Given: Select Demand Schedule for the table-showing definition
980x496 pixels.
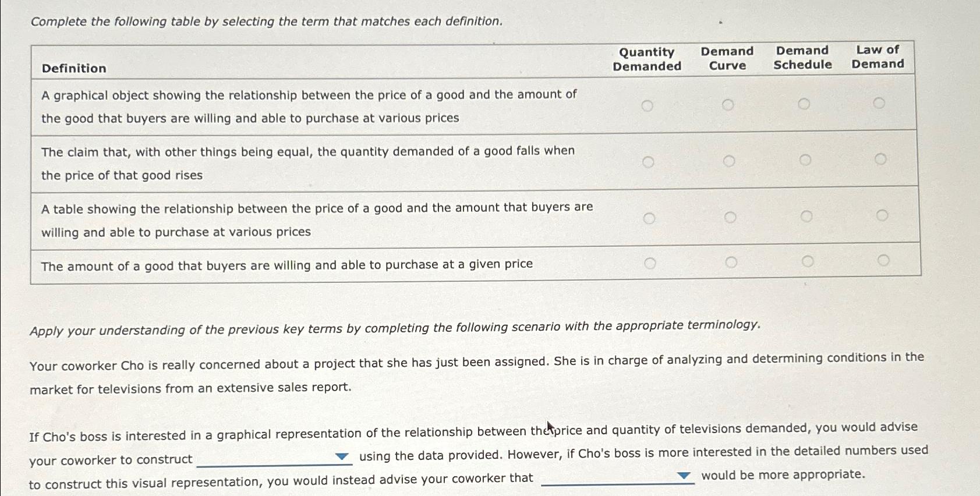Looking at the screenshot, I should click(806, 217).
